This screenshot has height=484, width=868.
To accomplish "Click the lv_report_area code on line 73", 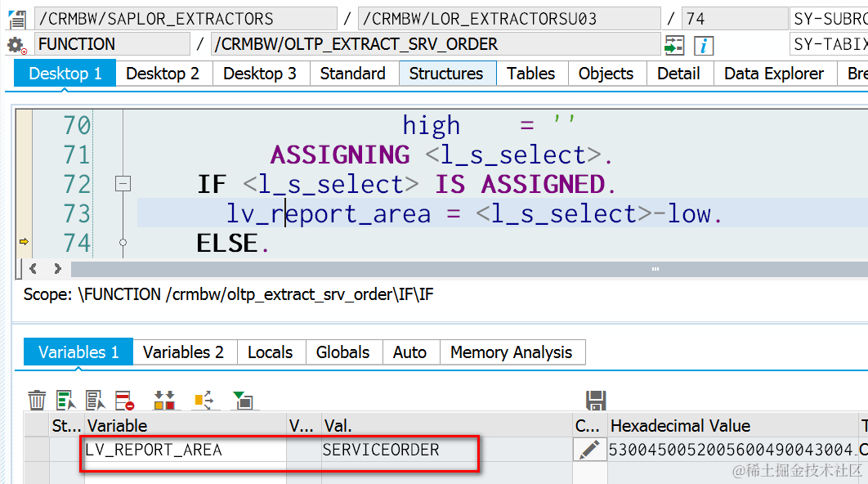I will pos(329,213).
